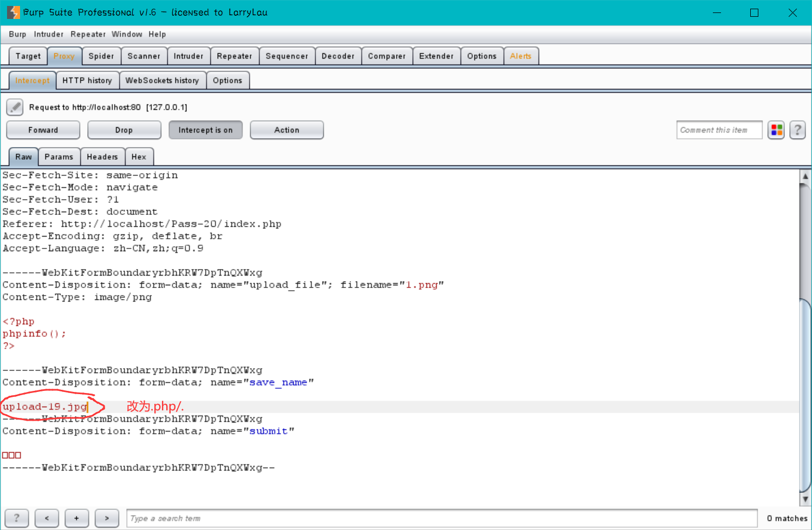812x530 pixels.
Task: Switch to the Decoder tab
Action: click(338, 56)
